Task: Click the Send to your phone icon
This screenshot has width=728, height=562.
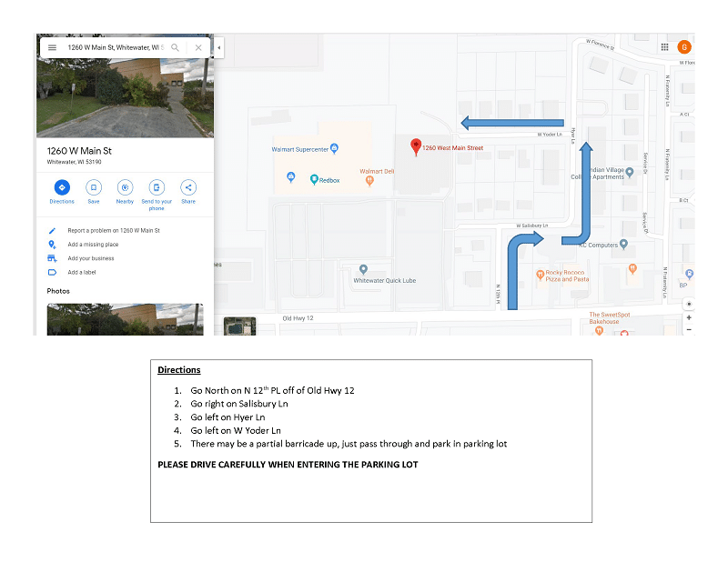Action: coord(157,187)
